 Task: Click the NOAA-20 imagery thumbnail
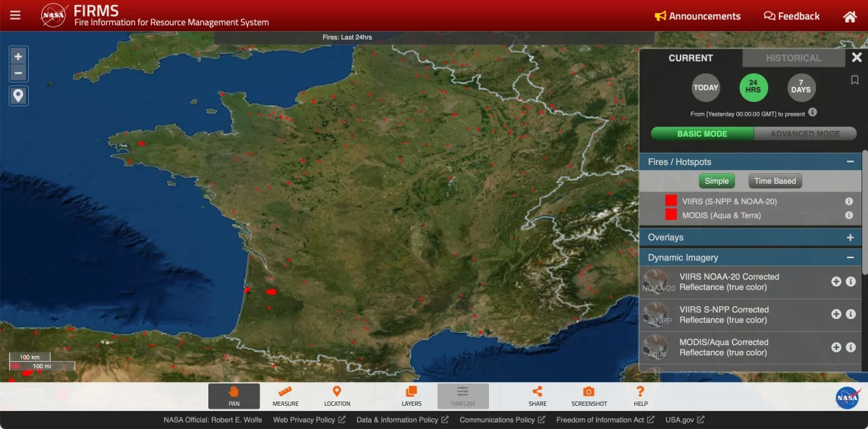pos(656,282)
